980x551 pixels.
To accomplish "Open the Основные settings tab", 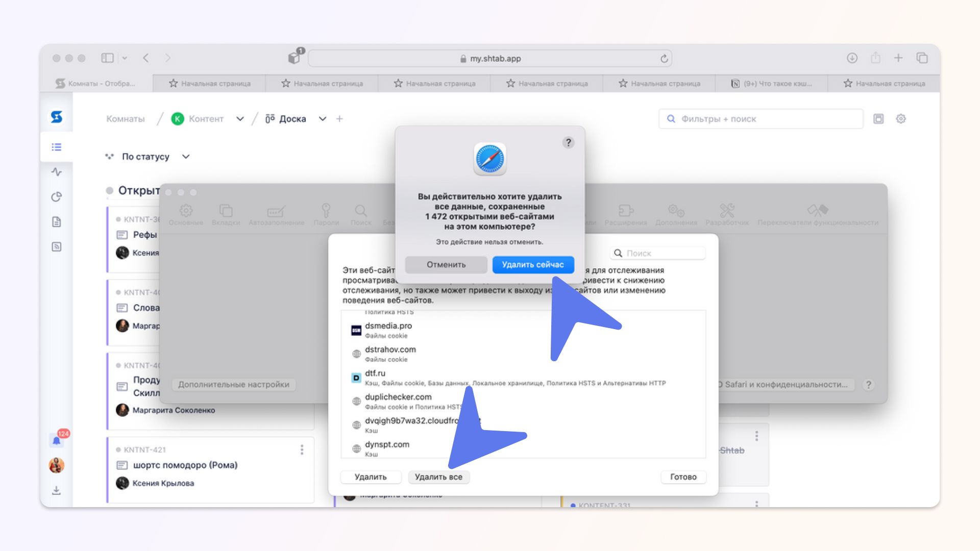I will click(186, 215).
